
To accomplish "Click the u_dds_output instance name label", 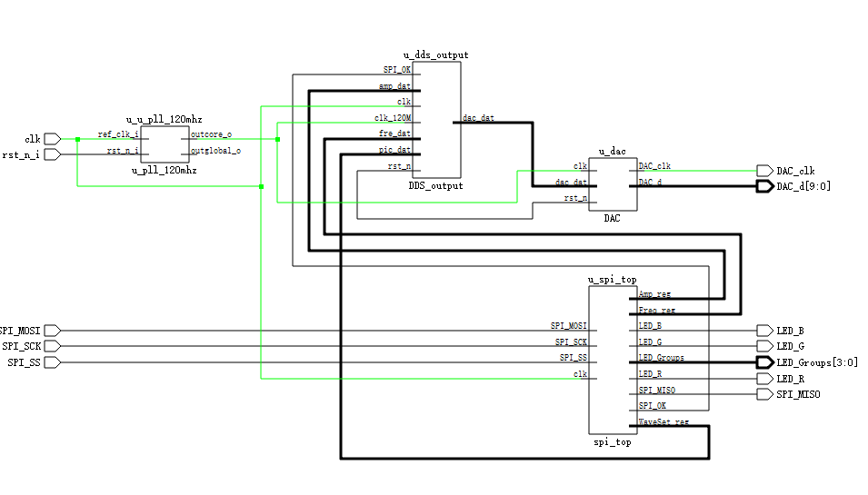I will pos(435,55).
